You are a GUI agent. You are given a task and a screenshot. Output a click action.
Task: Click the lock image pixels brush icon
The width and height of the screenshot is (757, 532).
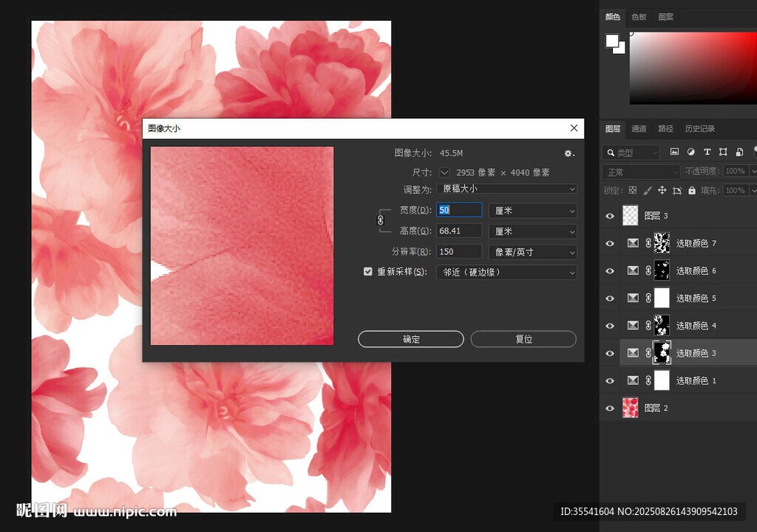tap(648, 191)
